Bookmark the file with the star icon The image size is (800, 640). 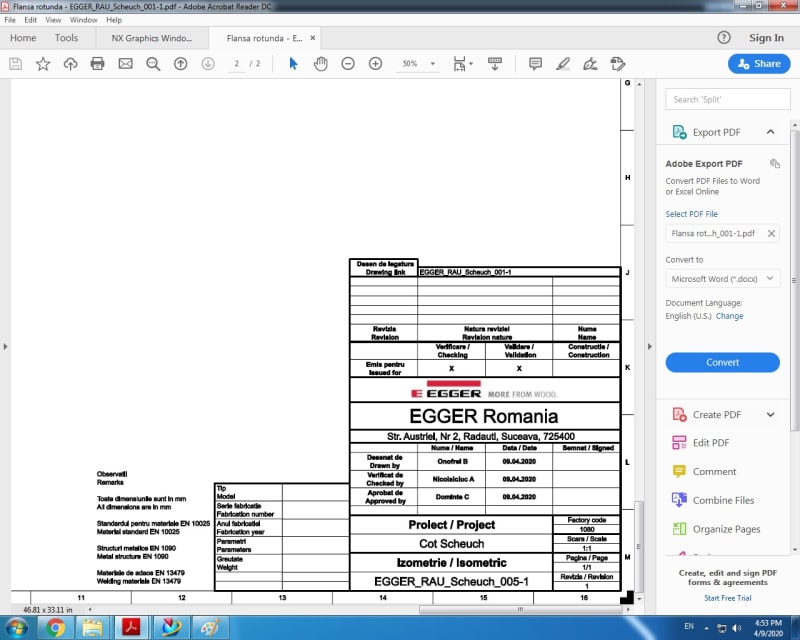pos(43,64)
